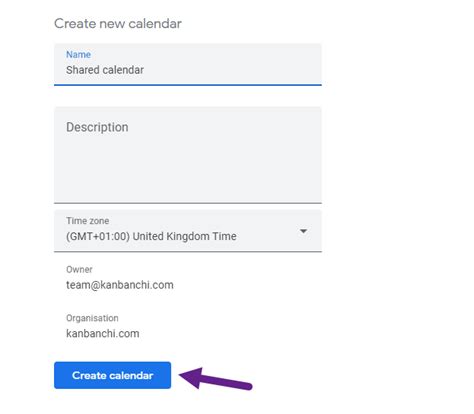
Task: Click the time zone dropdown arrow
Action: (x=303, y=231)
